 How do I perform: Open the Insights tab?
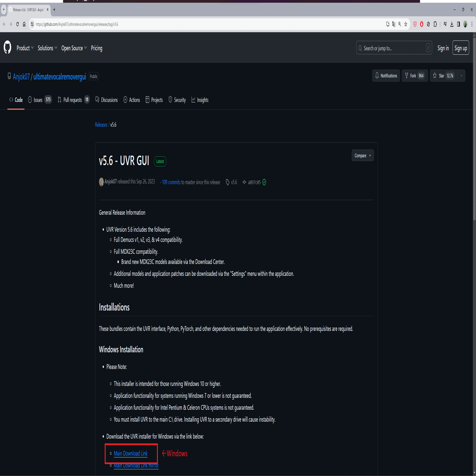point(200,100)
